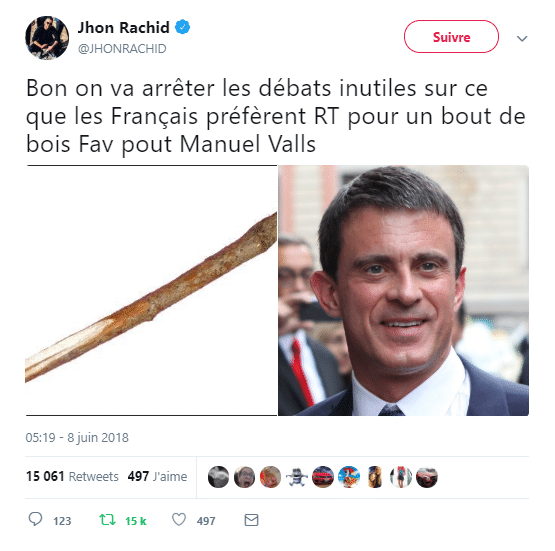Image resolution: width=555 pixels, height=551 pixels.
Task: Send tweet via the envelope icon
Action: 251,520
